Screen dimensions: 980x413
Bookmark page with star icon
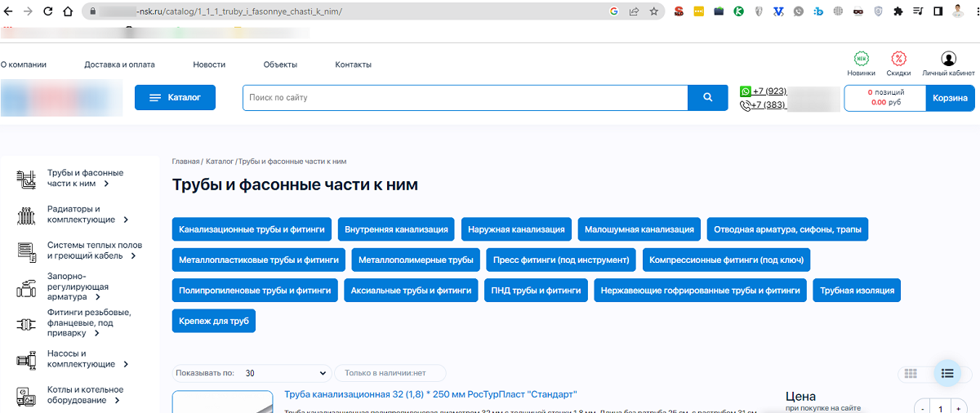pos(654,11)
